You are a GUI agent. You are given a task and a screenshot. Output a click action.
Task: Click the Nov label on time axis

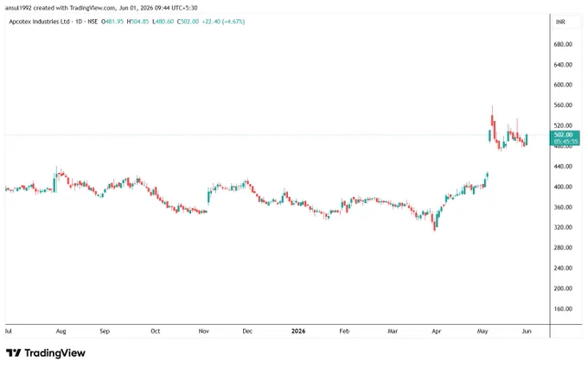click(203, 331)
